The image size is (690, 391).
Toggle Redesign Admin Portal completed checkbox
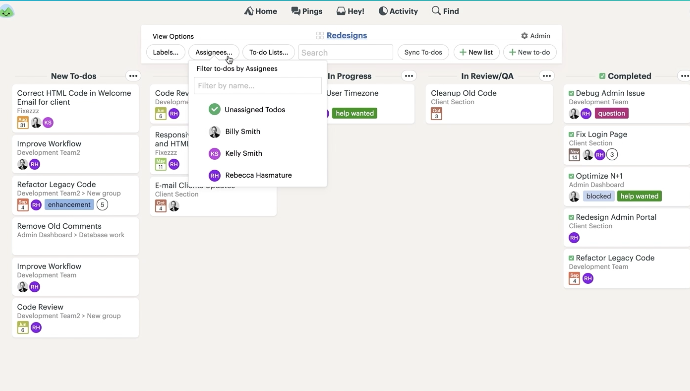tap(571, 217)
